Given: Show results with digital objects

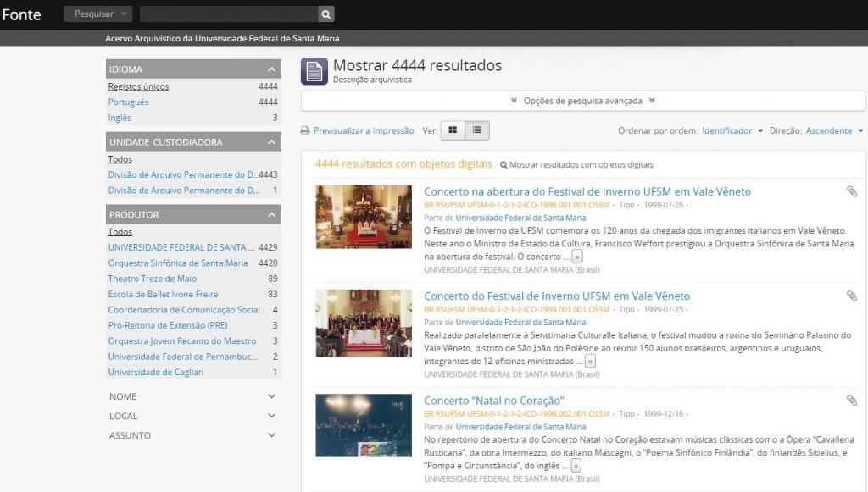Looking at the screenshot, I should (x=581, y=164).
